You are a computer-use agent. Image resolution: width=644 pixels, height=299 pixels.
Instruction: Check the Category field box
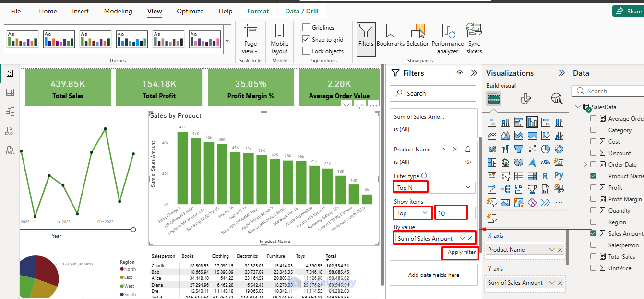coord(593,130)
